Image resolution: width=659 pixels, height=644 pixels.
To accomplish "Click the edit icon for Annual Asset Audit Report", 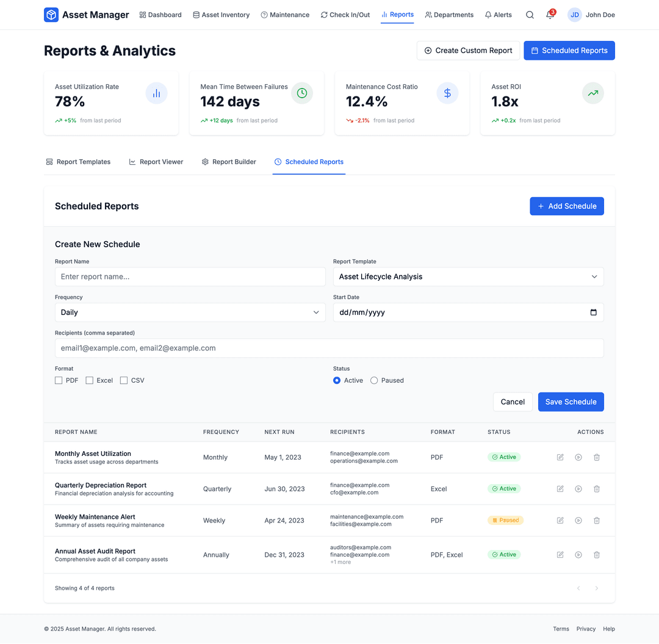I will pyautogui.click(x=560, y=554).
